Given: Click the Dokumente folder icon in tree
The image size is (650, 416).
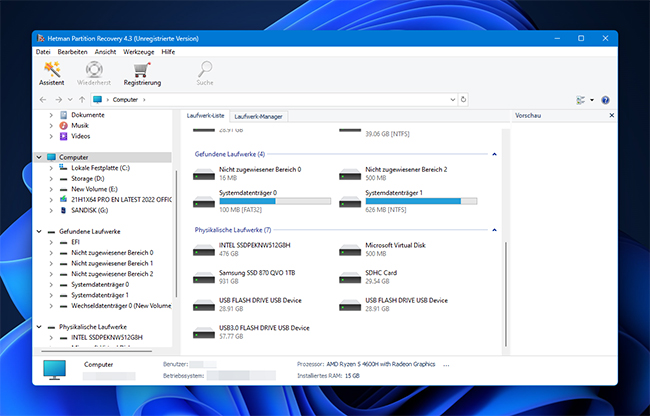Looking at the screenshot, I should [63, 115].
